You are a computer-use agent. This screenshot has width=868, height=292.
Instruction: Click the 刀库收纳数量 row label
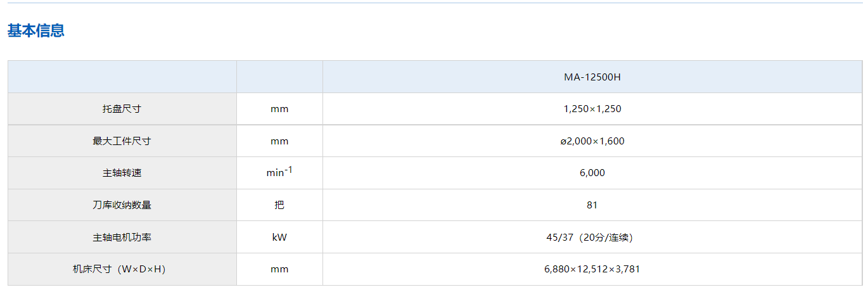[122, 205]
